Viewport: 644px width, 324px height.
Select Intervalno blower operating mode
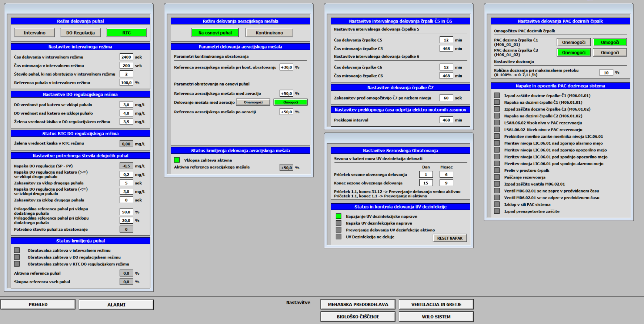(34, 33)
